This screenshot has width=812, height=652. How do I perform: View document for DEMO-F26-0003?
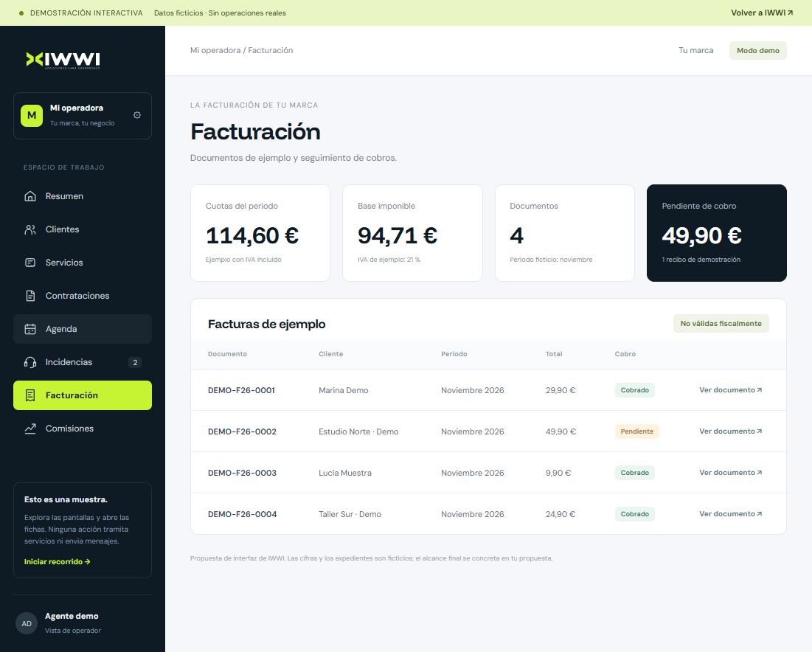(x=730, y=473)
